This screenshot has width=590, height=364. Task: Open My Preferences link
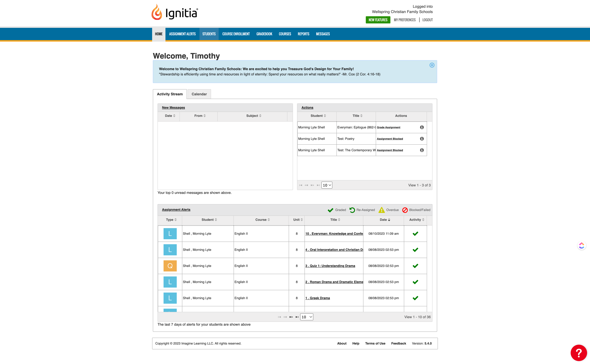pyautogui.click(x=404, y=20)
